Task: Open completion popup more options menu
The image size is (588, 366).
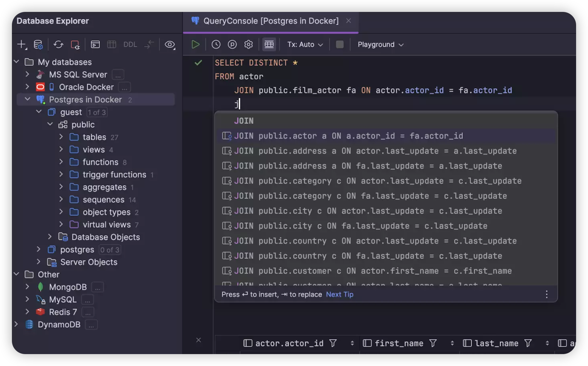Action: pyautogui.click(x=547, y=294)
